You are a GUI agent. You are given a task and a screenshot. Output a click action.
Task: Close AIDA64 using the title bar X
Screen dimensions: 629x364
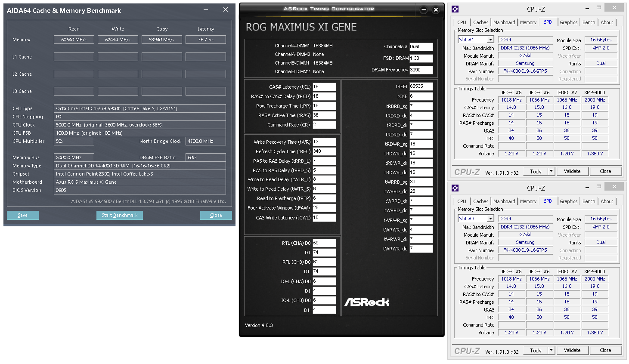(226, 10)
